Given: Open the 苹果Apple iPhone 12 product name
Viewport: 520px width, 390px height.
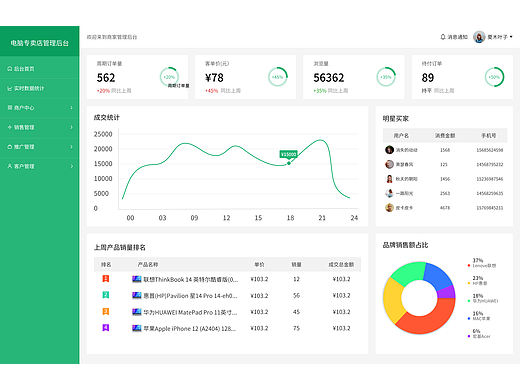Looking at the screenshot, I should [x=190, y=329].
